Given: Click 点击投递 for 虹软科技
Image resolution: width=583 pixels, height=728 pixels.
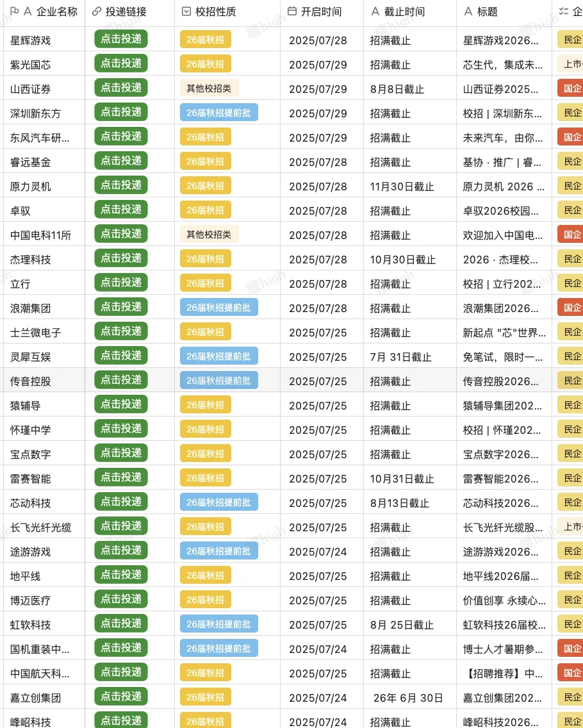Looking at the screenshot, I should 120,624.
